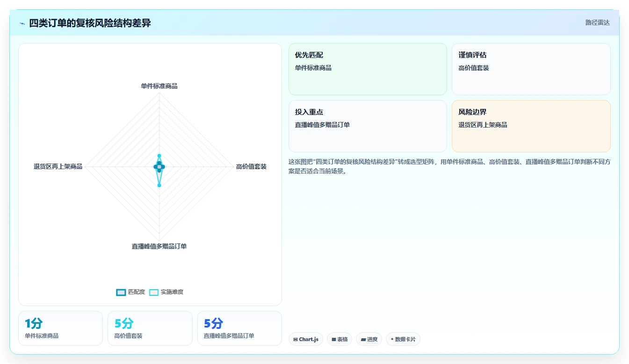Toggle the 匹配度 legend series
The width and height of the screenshot is (629, 364).
pyautogui.click(x=130, y=292)
